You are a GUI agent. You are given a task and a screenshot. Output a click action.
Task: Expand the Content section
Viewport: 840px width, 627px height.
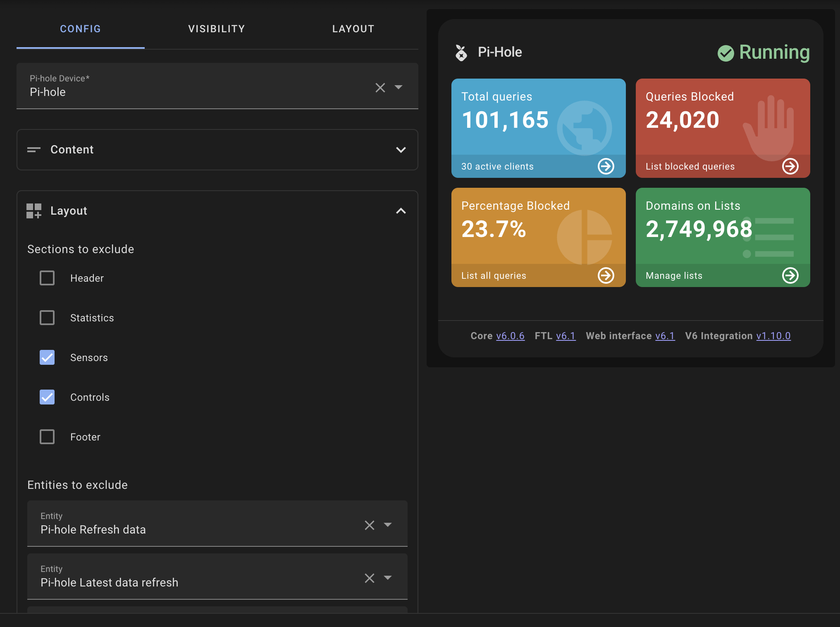[x=401, y=150]
